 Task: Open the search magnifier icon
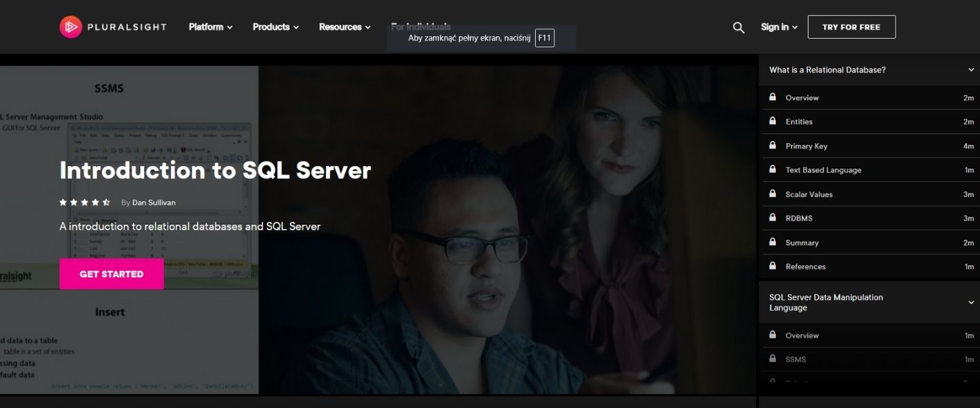click(x=738, y=27)
